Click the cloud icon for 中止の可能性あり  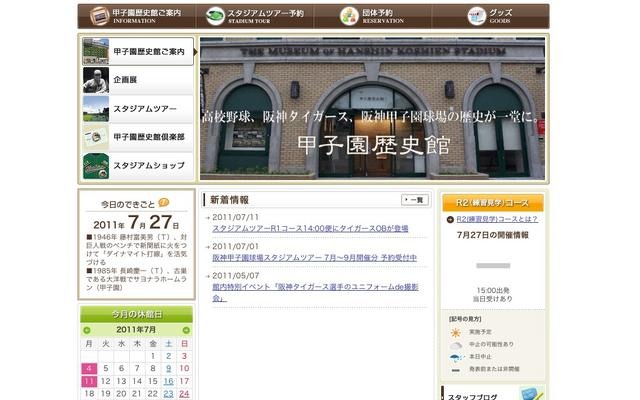(x=456, y=345)
